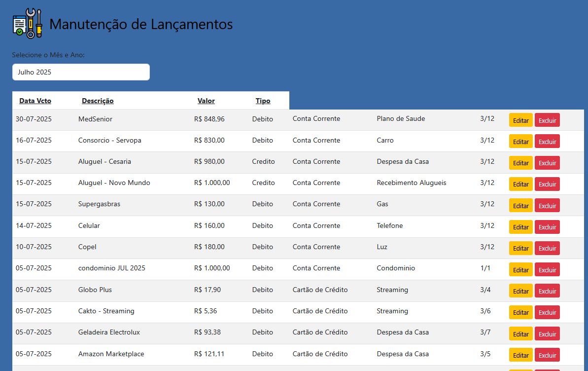
Task: Edit the Amazon Marketplace entry
Action: (520, 355)
